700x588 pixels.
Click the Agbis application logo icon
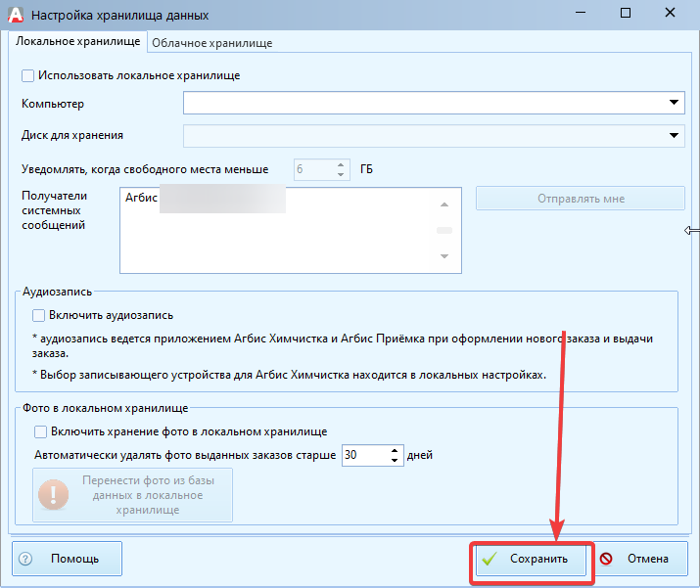click(x=16, y=15)
